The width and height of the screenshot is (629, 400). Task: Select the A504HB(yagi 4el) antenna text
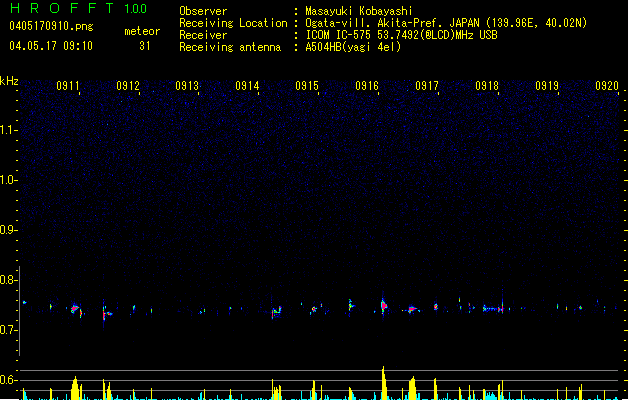[353, 47]
